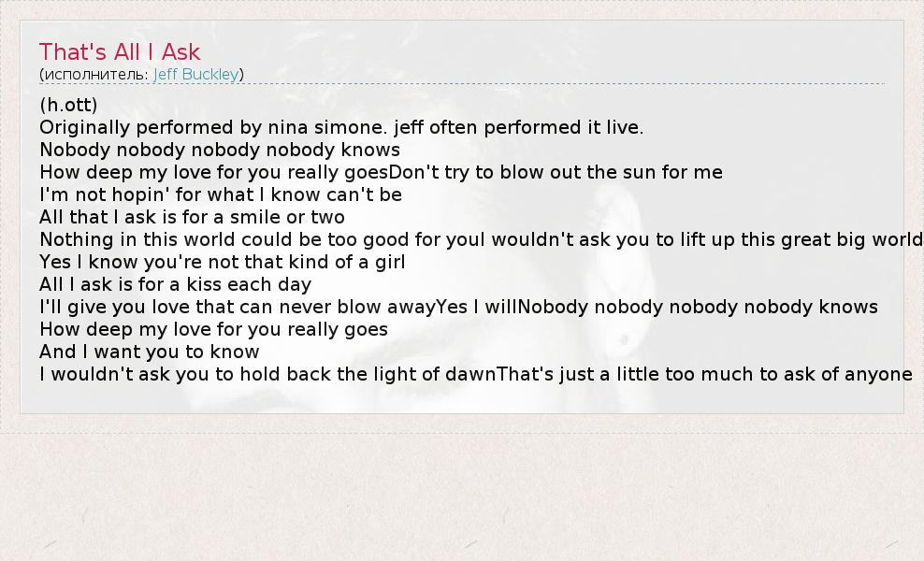Click the line 'And I want you to know'
Screen dimensions: 924x561
pos(149,352)
